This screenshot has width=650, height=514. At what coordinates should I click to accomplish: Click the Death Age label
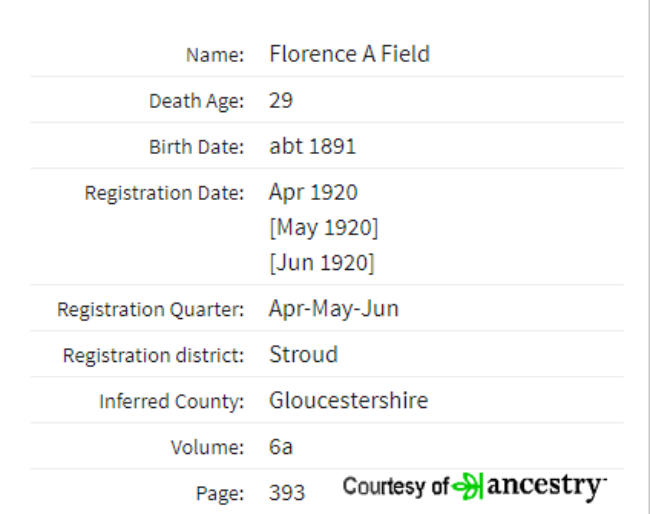point(196,101)
